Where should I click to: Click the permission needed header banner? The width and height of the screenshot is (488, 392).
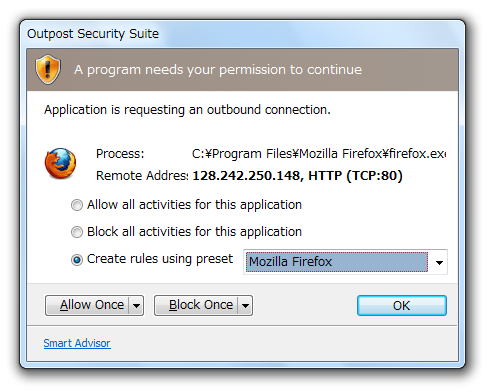click(x=242, y=70)
